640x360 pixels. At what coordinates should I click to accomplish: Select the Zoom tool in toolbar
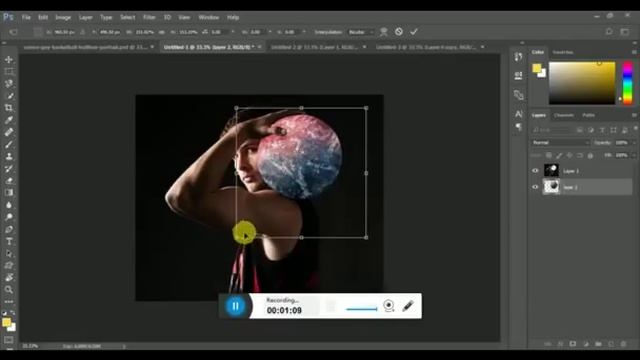click(x=9, y=290)
